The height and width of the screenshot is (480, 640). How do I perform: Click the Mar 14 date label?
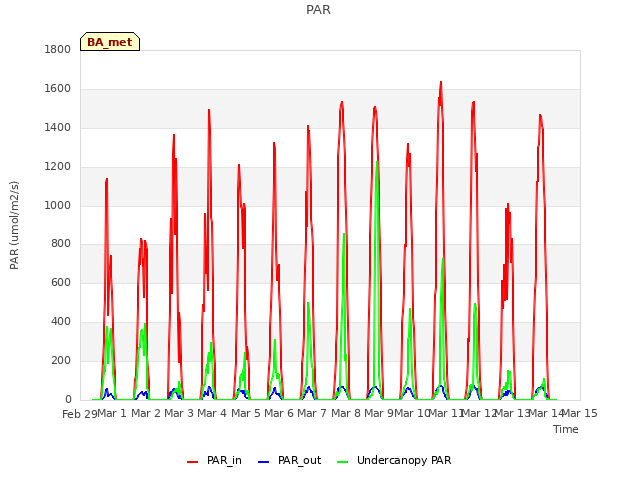point(546,413)
